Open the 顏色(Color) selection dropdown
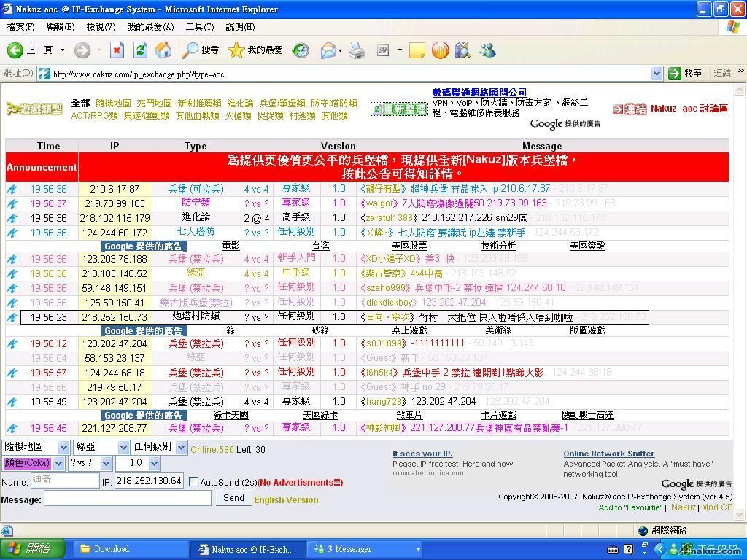Image resolution: width=747 pixels, height=560 pixels. click(x=58, y=464)
